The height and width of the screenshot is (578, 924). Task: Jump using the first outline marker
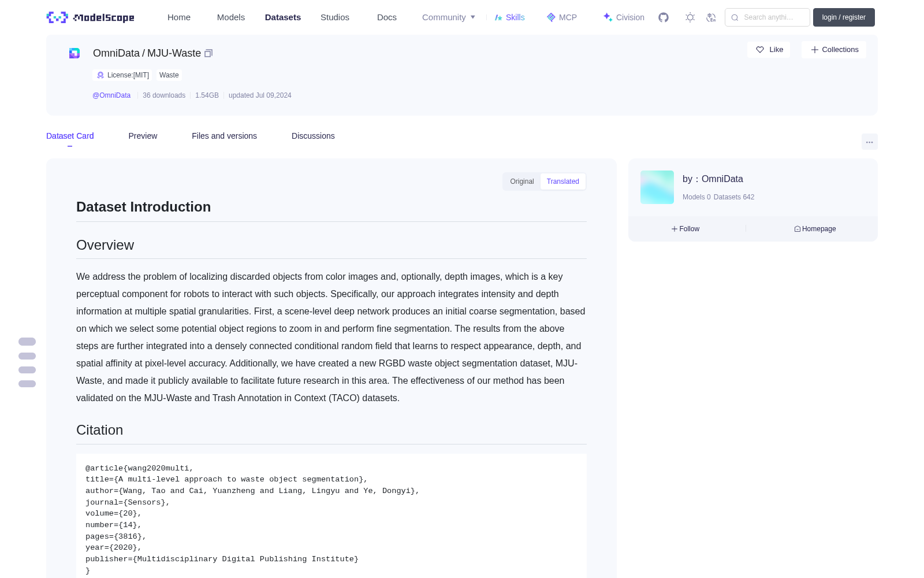(27, 342)
